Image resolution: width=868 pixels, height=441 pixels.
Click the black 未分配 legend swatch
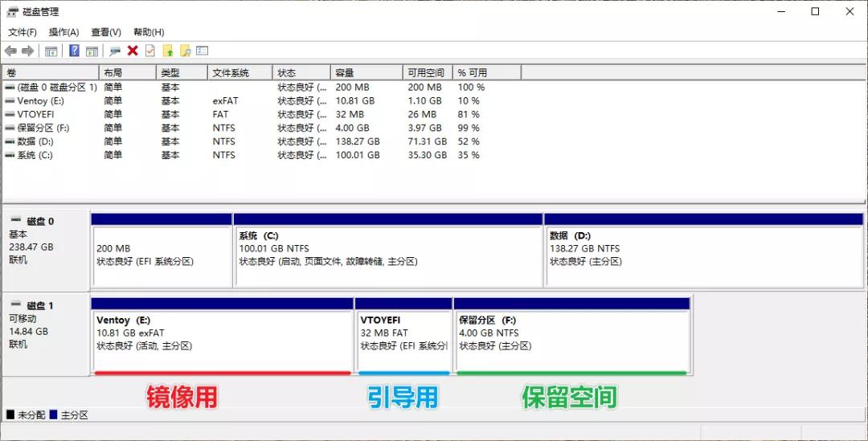tap(10, 414)
